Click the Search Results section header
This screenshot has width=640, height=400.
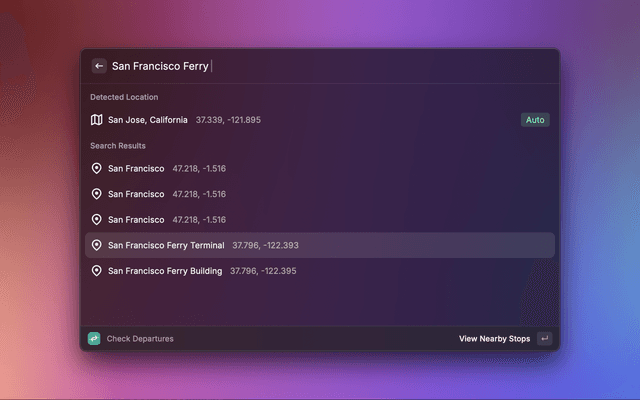tap(118, 146)
